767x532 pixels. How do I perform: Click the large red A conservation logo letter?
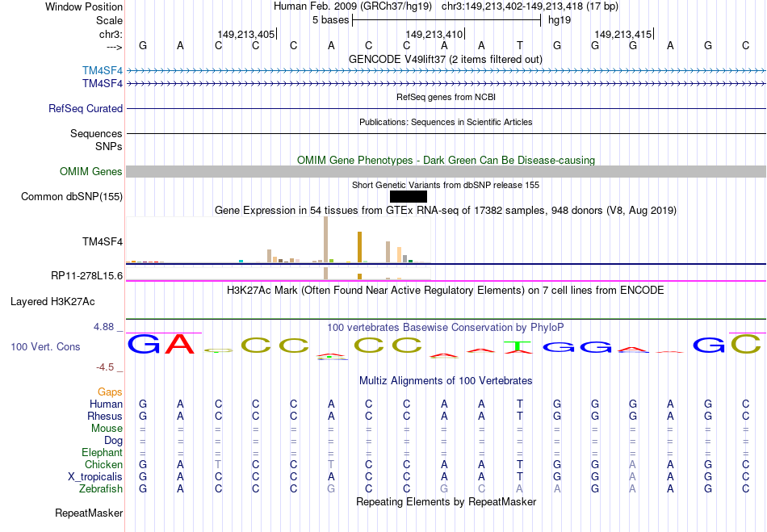(x=181, y=344)
